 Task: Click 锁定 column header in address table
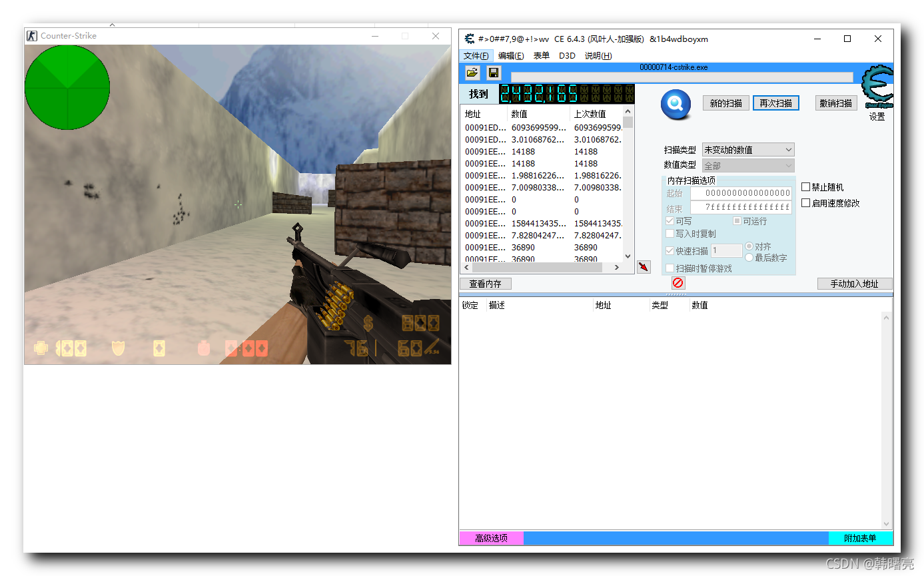pos(472,306)
